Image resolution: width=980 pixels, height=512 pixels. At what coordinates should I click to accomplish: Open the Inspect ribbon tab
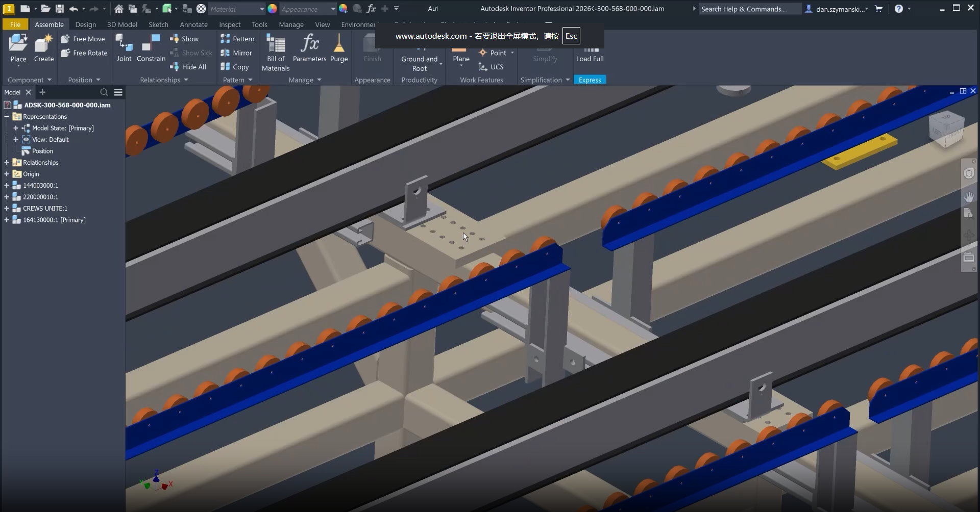point(230,24)
